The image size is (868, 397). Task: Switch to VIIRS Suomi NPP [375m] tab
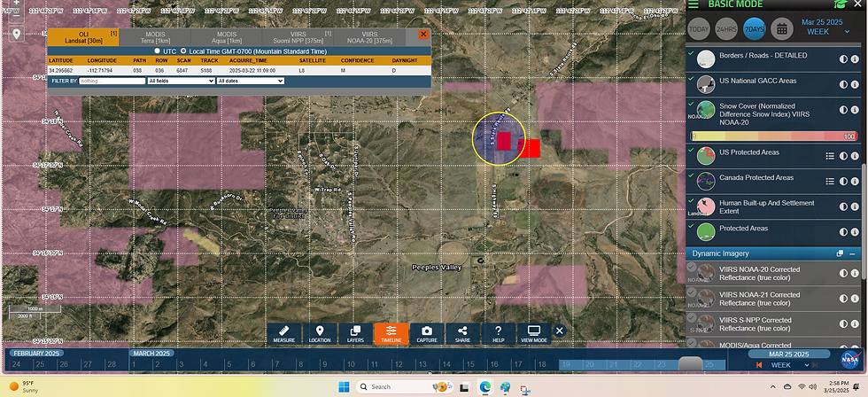pos(298,37)
